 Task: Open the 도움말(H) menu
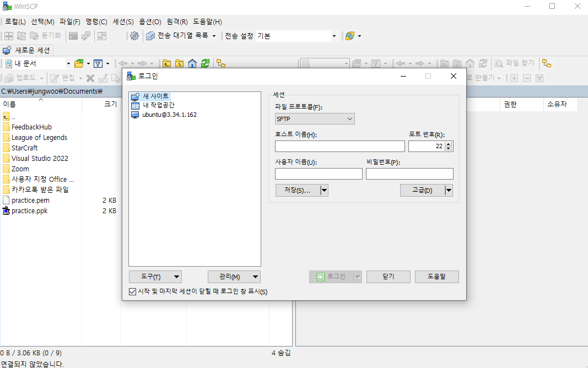(207, 21)
